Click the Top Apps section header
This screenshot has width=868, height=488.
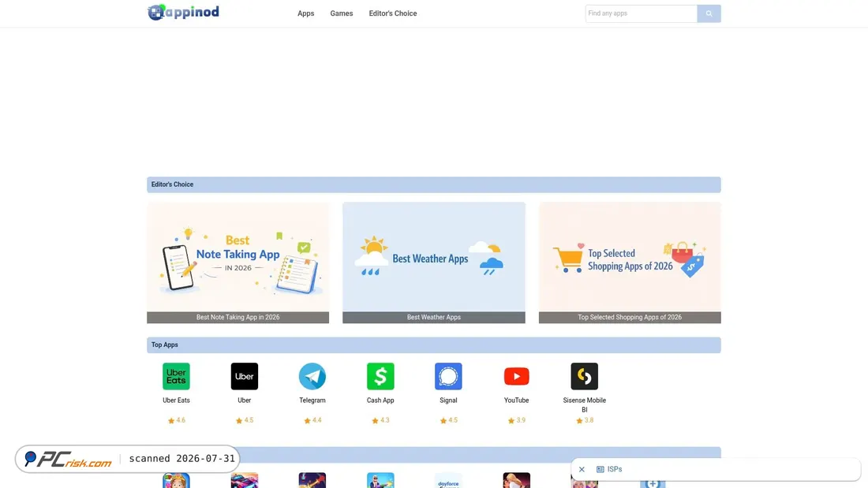coord(434,345)
